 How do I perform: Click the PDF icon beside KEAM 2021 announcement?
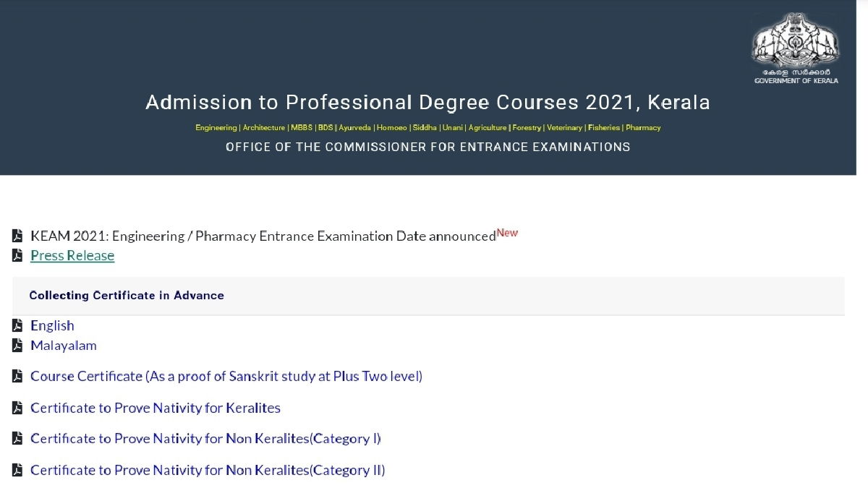coord(17,236)
